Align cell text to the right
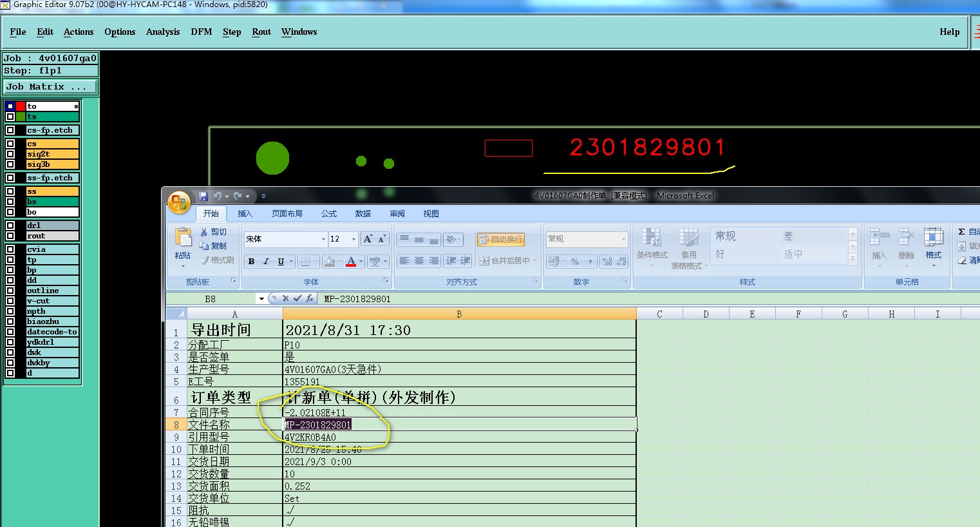The image size is (980, 527). [434, 261]
